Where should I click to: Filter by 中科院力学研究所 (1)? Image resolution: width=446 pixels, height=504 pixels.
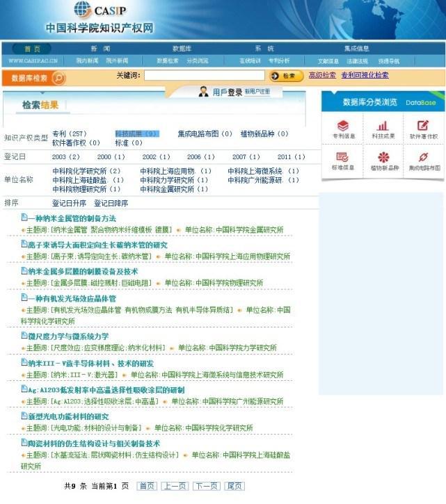pos(174,180)
